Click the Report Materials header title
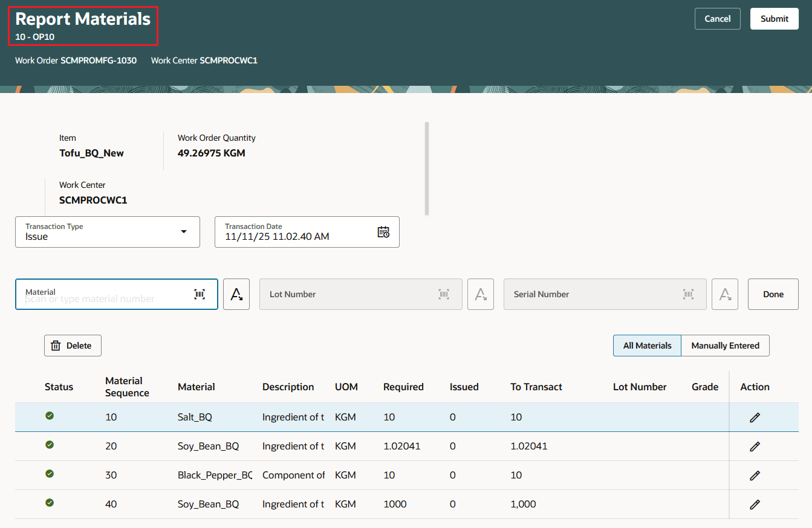The image size is (812, 528). (82, 19)
